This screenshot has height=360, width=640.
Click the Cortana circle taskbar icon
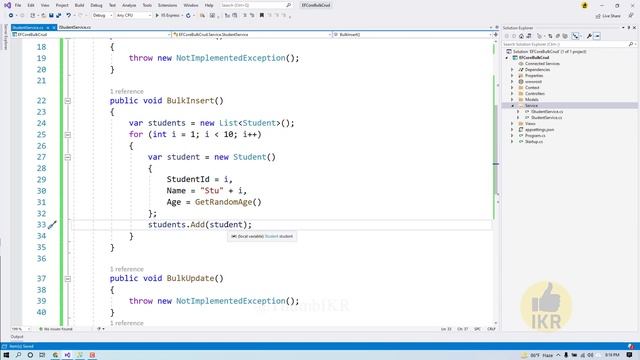pyautogui.click(x=30, y=355)
